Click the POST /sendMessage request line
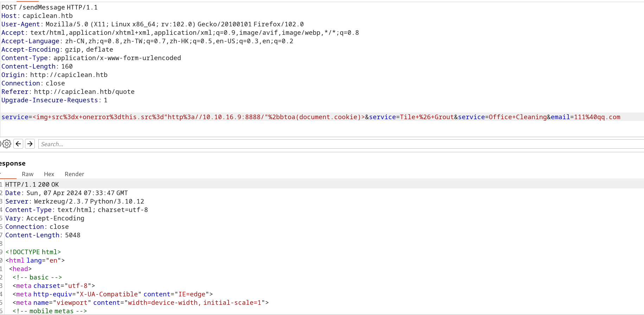644x315 pixels. pos(50,7)
